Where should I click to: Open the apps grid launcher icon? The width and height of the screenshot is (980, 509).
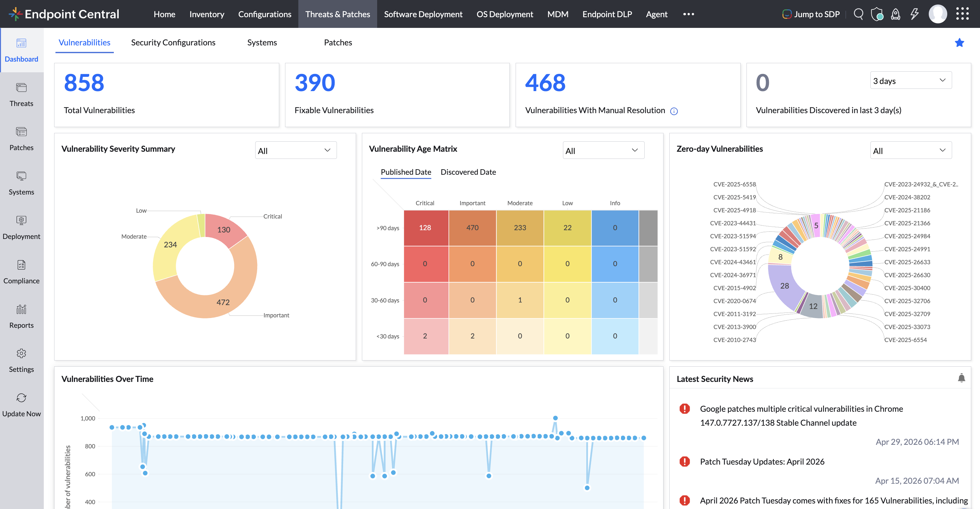click(x=962, y=14)
